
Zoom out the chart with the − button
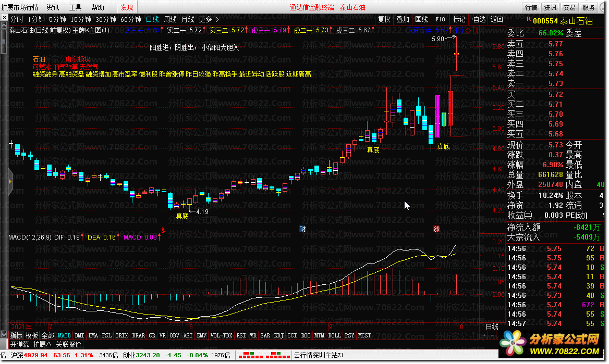[492, 335]
